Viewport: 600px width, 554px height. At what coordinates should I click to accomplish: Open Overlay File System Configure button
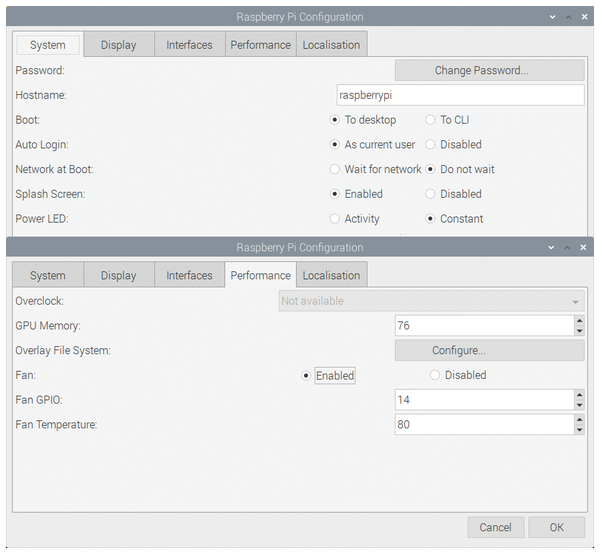coord(489,350)
